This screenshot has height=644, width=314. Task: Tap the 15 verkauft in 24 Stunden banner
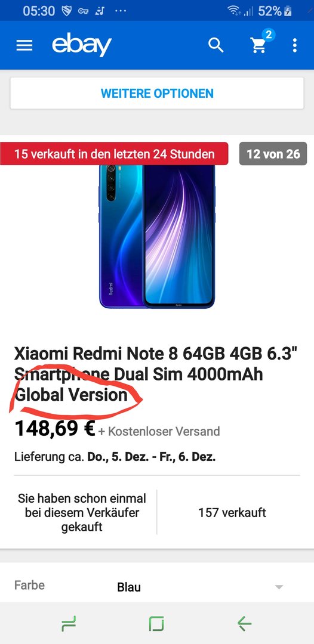[x=114, y=154]
